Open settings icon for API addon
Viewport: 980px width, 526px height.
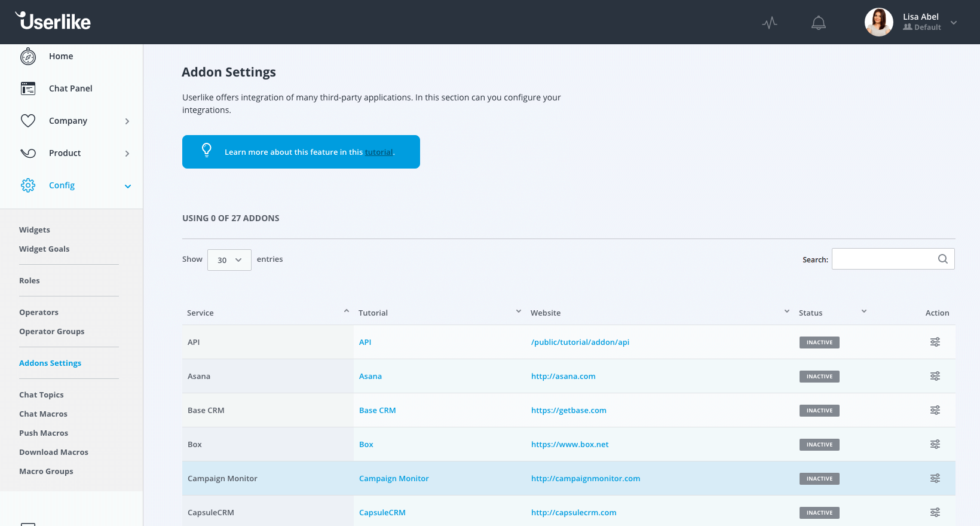(935, 342)
